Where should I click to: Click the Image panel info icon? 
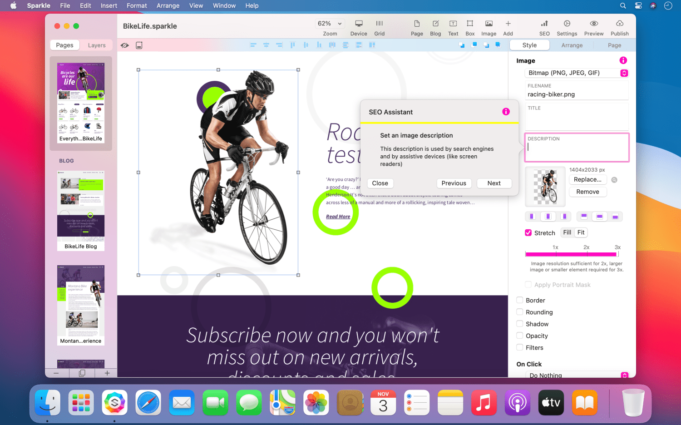623,60
